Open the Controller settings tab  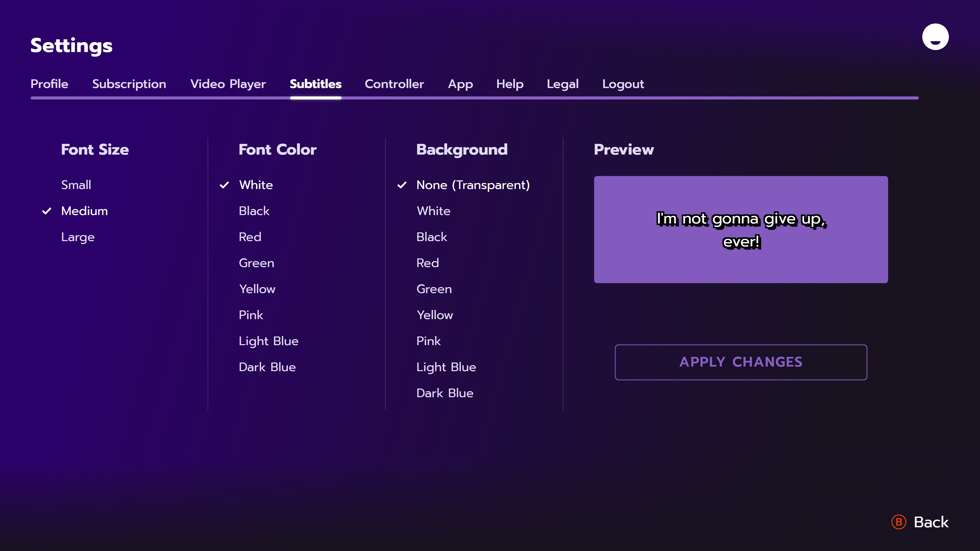click(x=394, y=84)
